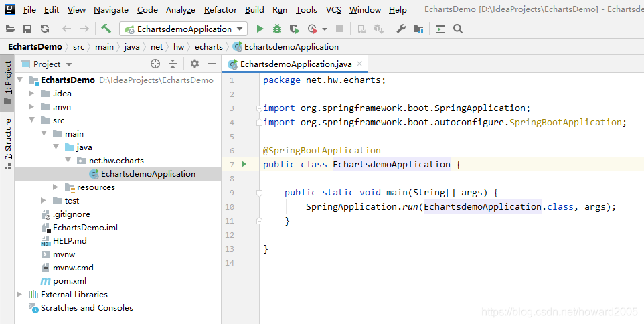This screenshot has height=324, width=644.
Task: Collapse the src folder in the tree
Action: (x=31, y=120)
